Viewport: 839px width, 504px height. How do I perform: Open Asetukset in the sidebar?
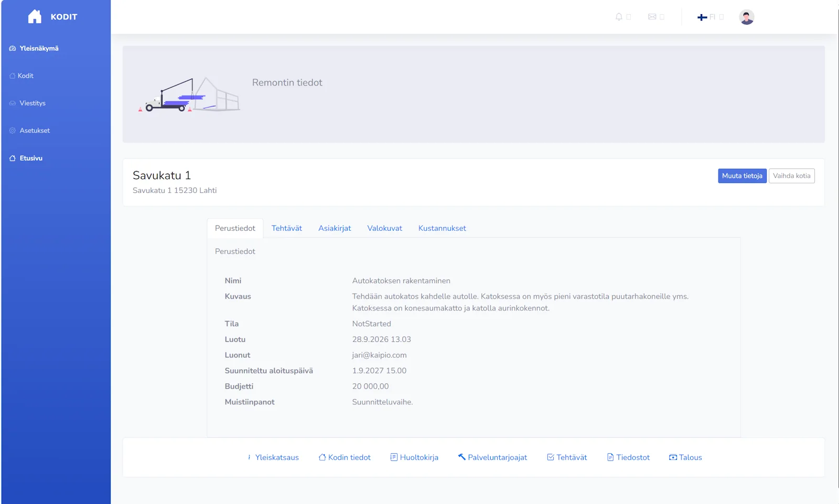[29, 131]
